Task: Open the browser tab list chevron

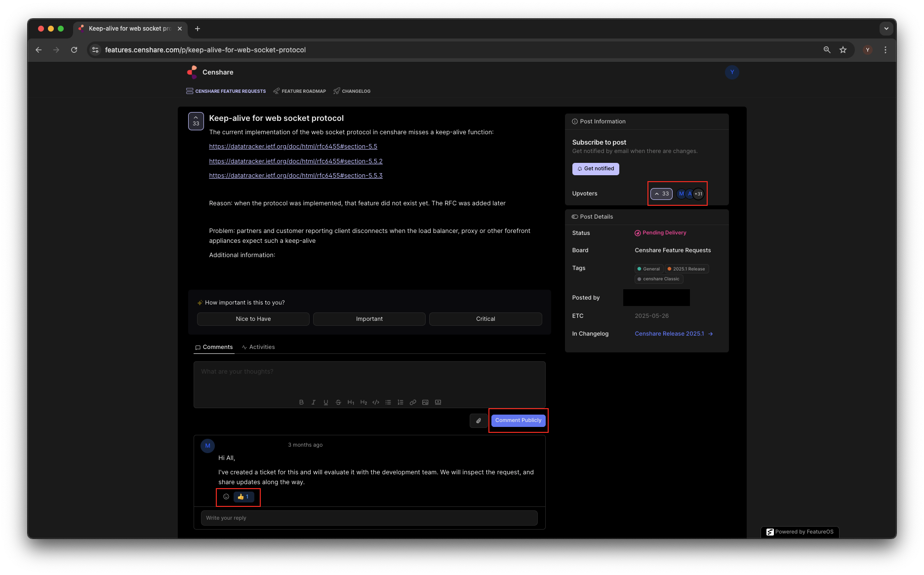Action: pos(886,29)
